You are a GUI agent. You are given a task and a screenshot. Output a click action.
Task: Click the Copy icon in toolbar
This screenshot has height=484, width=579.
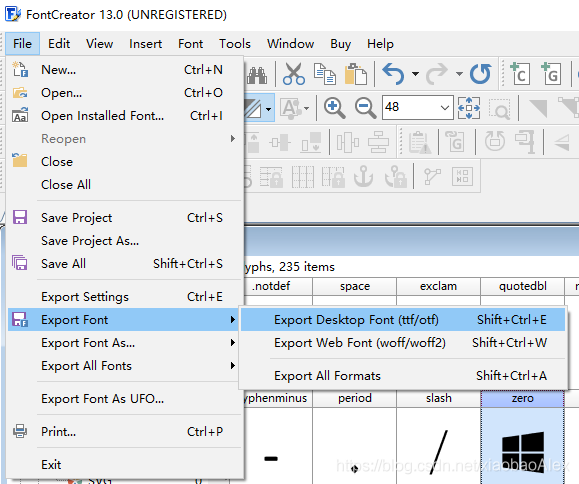tap(325, 74)
